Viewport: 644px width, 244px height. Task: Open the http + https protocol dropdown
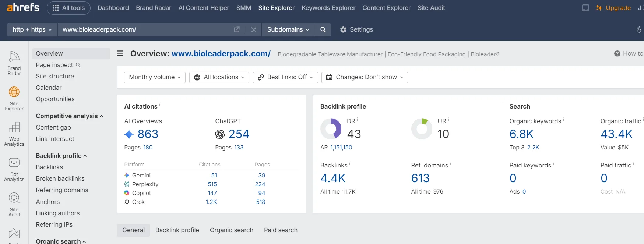click(32, 29)
